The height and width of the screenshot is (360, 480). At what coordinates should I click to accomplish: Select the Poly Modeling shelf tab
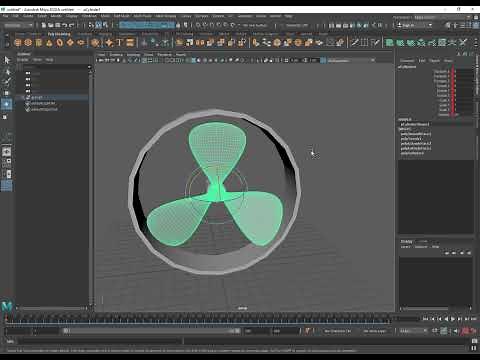[x=59, y=34]
